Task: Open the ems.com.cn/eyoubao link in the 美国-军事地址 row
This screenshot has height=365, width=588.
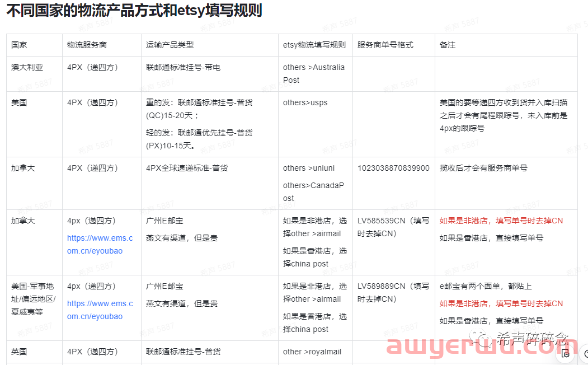Action: (100, 310)
